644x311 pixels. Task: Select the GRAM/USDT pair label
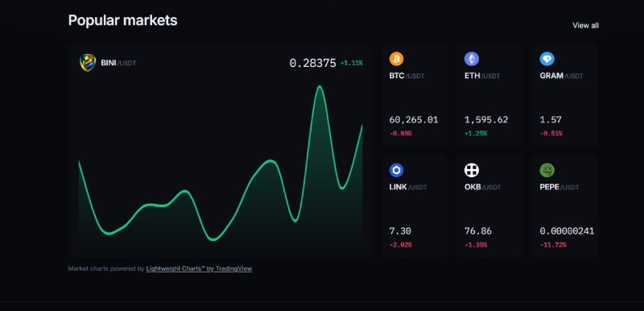[x=561, y=76]
